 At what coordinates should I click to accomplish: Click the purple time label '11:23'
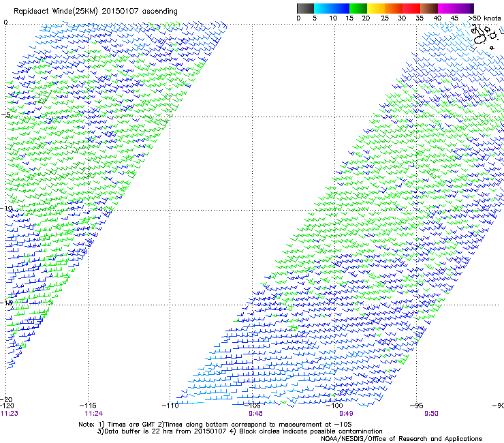[10, 414]
